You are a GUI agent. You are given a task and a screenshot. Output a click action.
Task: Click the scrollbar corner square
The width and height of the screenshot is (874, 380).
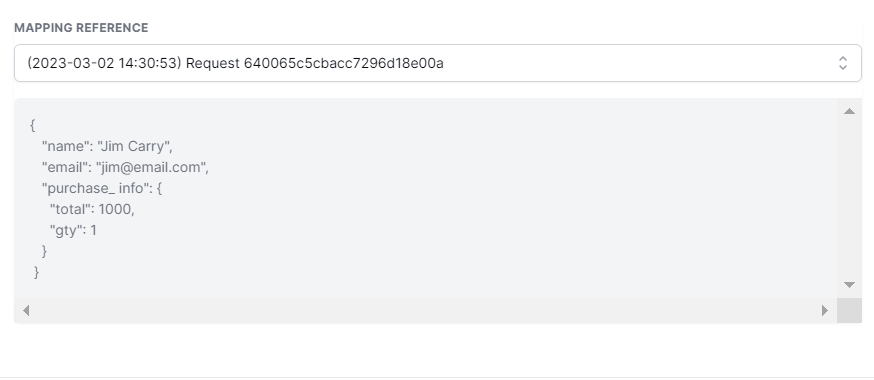[849, 310]
